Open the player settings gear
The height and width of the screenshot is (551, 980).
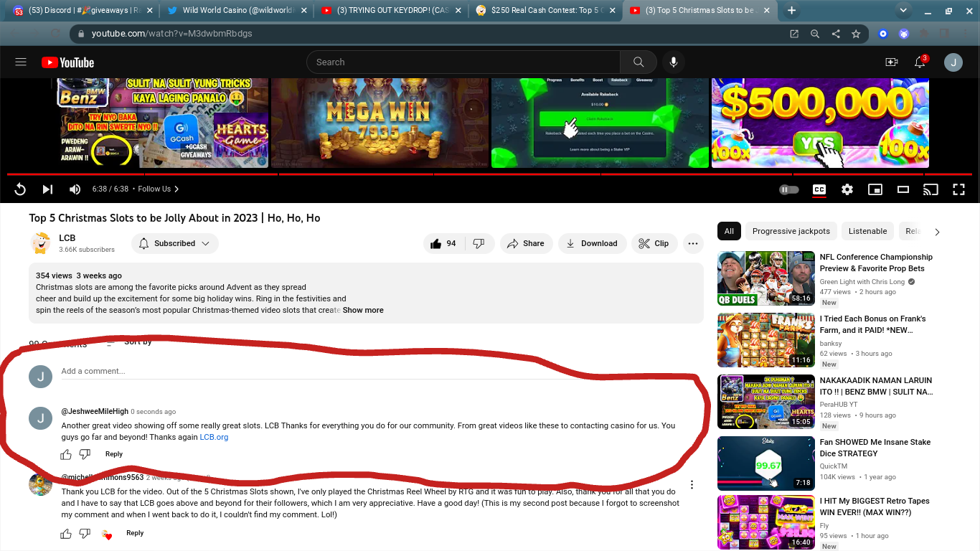[x=847, y=189]
